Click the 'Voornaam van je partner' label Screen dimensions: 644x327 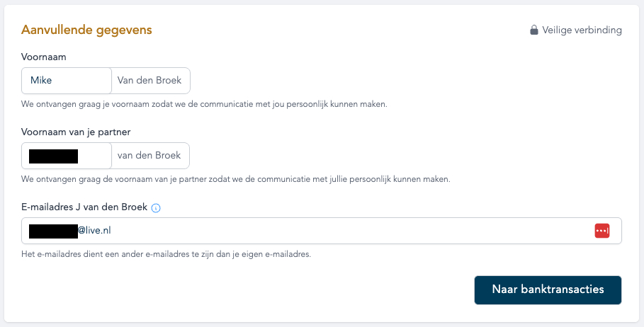point(76,132)
